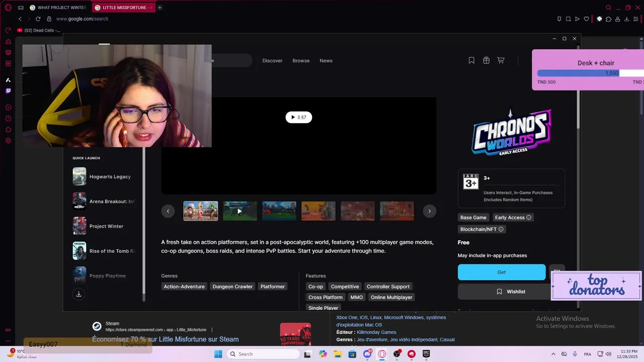Click the padlock site info icon
This screenshot has width=644, height=362.
(49, 19)
